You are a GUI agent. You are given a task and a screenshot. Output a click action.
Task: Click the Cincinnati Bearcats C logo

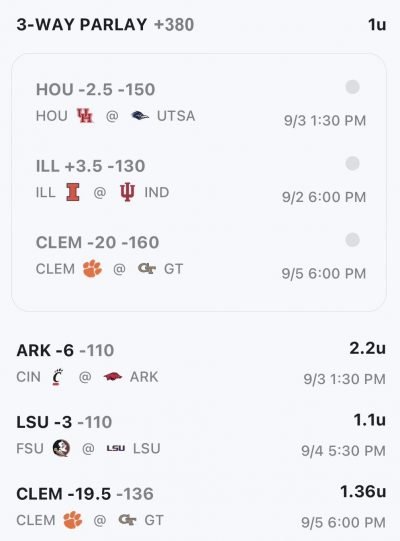tap(58, 377)
